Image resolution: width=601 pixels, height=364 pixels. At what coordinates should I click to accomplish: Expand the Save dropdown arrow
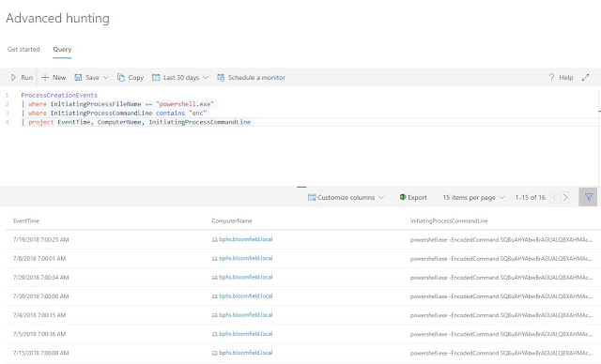106,78
